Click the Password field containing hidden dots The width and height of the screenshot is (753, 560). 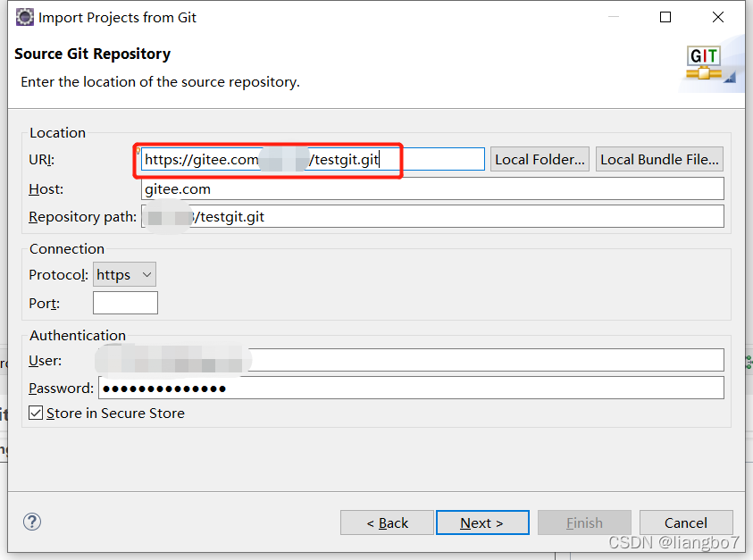(402, 388)
